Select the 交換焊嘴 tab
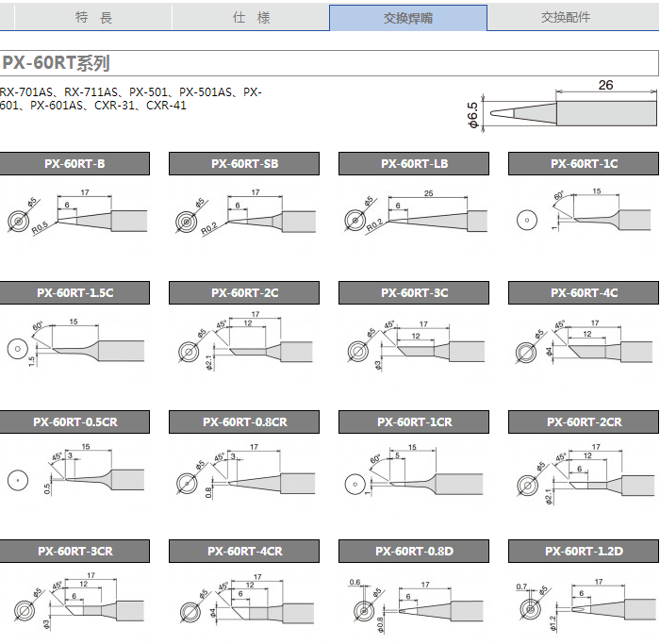This screenshot has width=660, height=644. [x=408, y=18]
